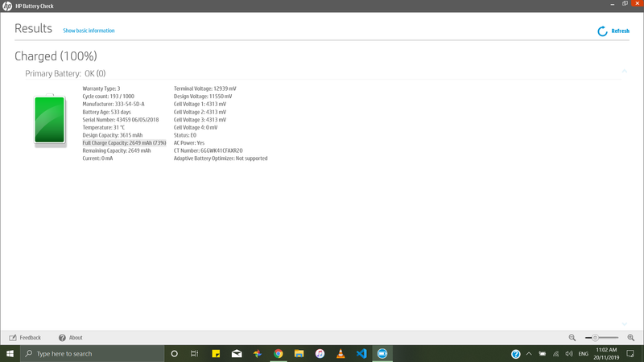Image resolution: width=644 pixels, height=362 pixels.
Task: Launch Sticky Notes from taskbar
Action: tap(216, 353)
